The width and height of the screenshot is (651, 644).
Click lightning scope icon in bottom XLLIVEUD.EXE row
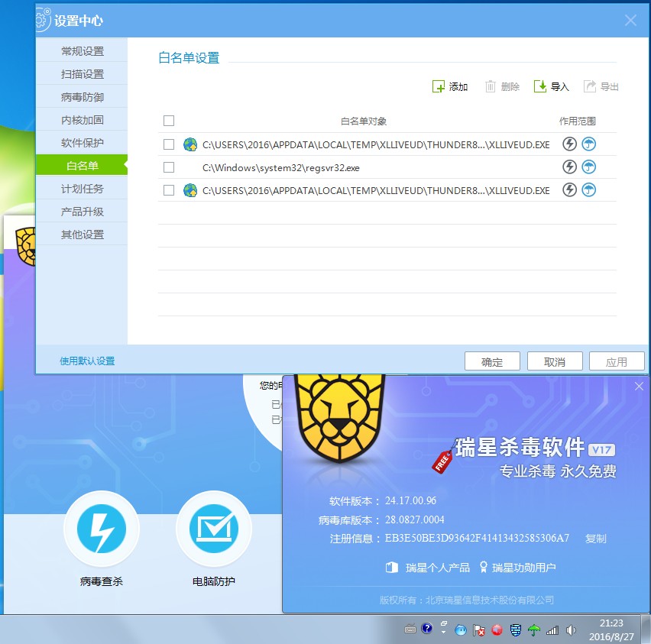569,189
